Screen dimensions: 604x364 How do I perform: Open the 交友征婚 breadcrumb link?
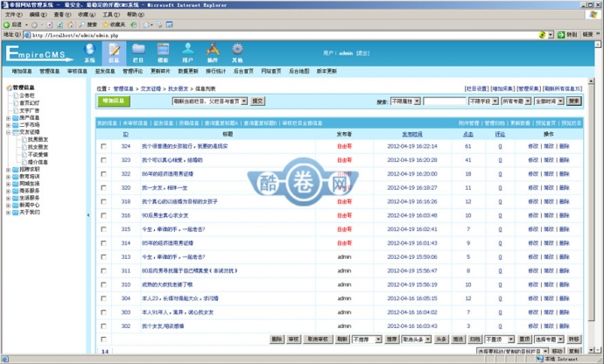151,89
